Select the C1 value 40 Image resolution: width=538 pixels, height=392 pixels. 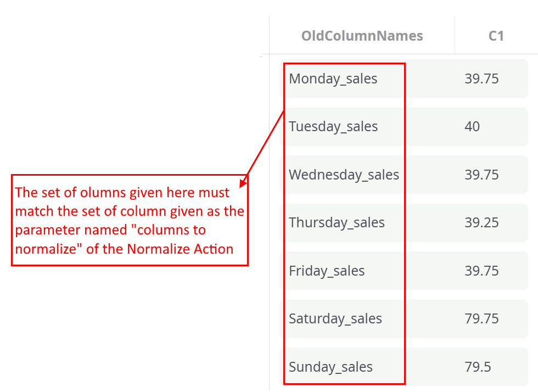point(472,127)
